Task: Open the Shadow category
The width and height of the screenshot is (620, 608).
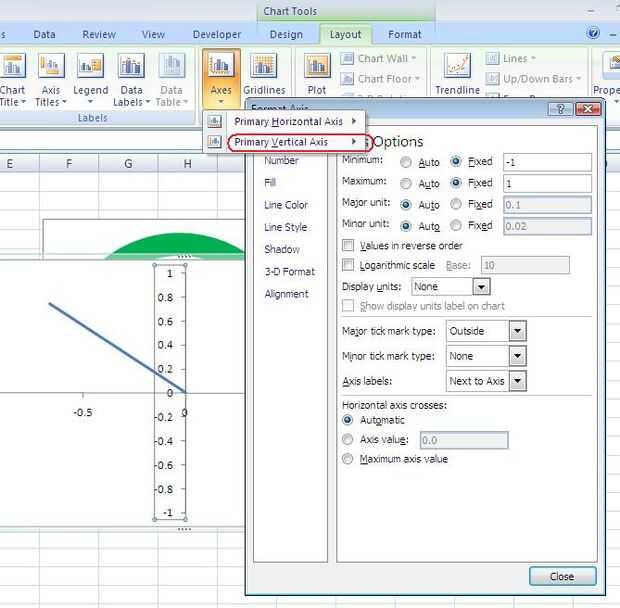Action: point(282,249)
